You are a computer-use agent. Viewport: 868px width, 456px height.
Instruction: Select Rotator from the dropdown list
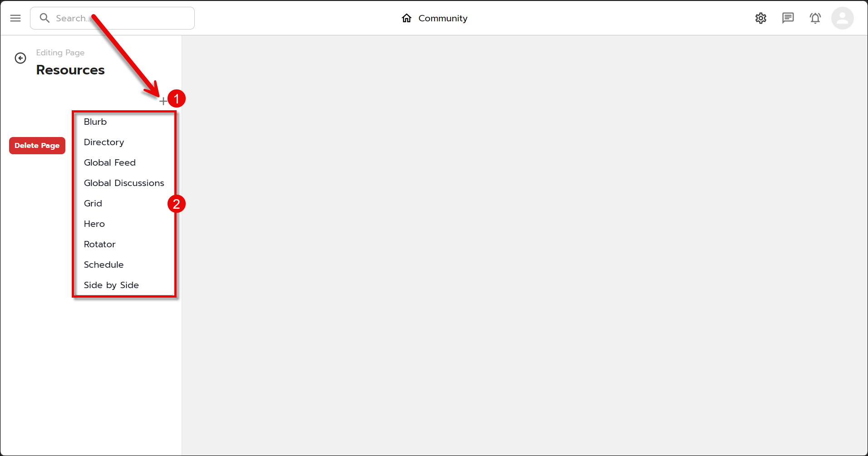[x=99, y=244]
